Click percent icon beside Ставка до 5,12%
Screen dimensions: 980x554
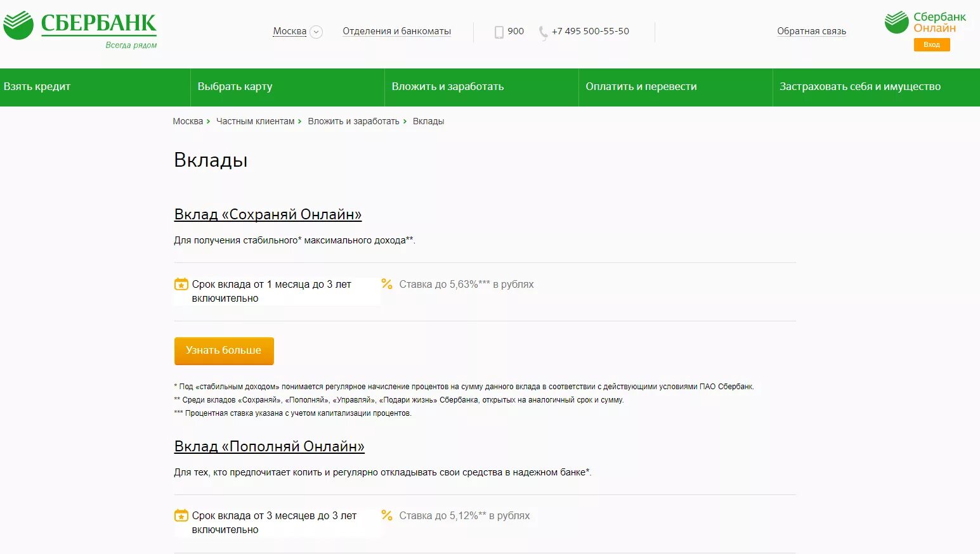pos(387,515)
